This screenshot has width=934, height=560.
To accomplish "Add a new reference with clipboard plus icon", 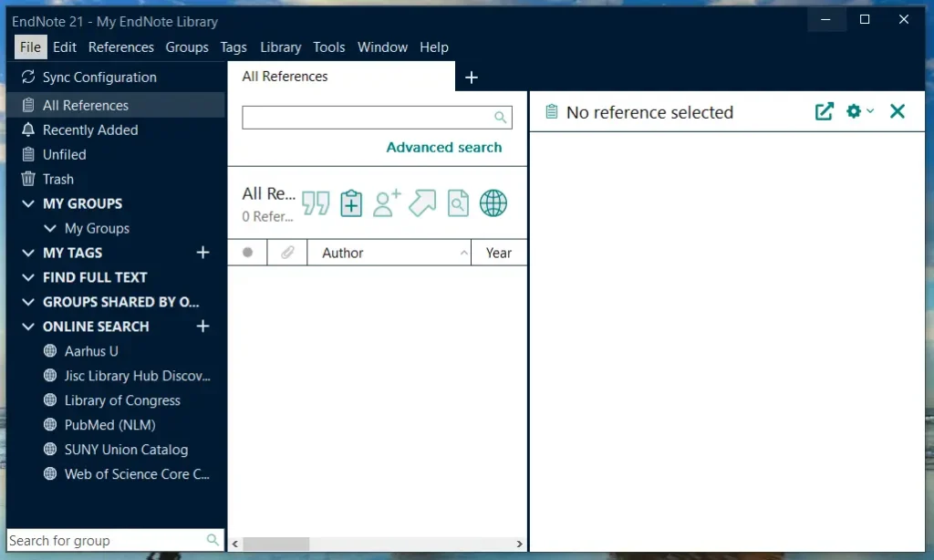I will [x=351, y=203].
